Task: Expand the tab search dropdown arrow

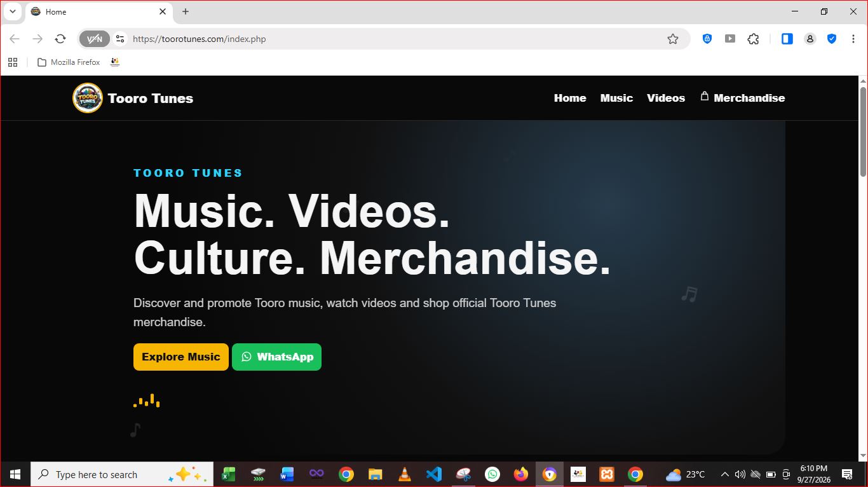Action: [x=12, y=11]
